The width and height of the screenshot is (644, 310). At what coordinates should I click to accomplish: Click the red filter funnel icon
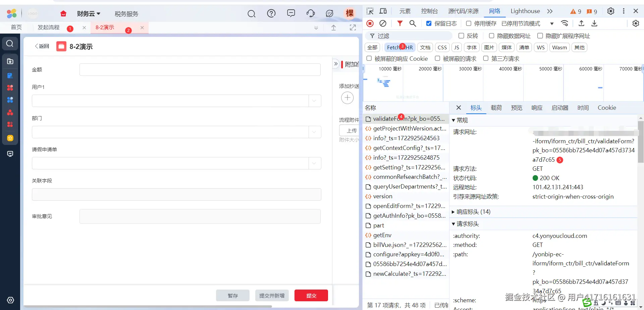point(400,23)
